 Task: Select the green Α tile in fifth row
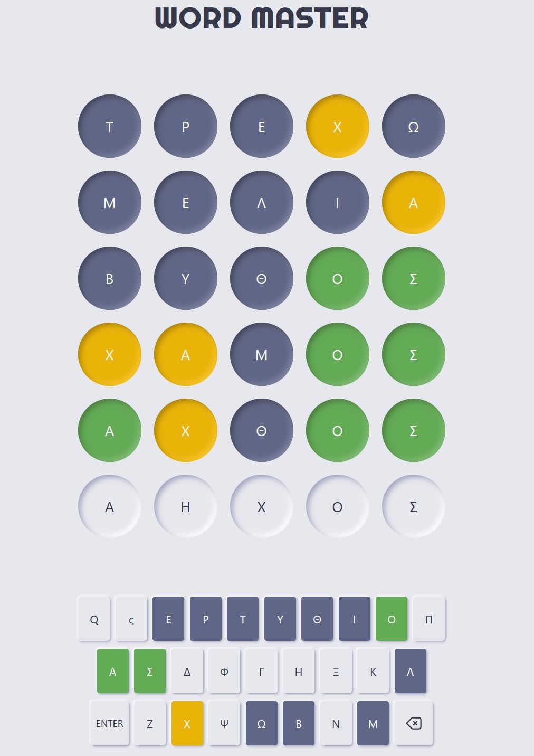[110, 430]
